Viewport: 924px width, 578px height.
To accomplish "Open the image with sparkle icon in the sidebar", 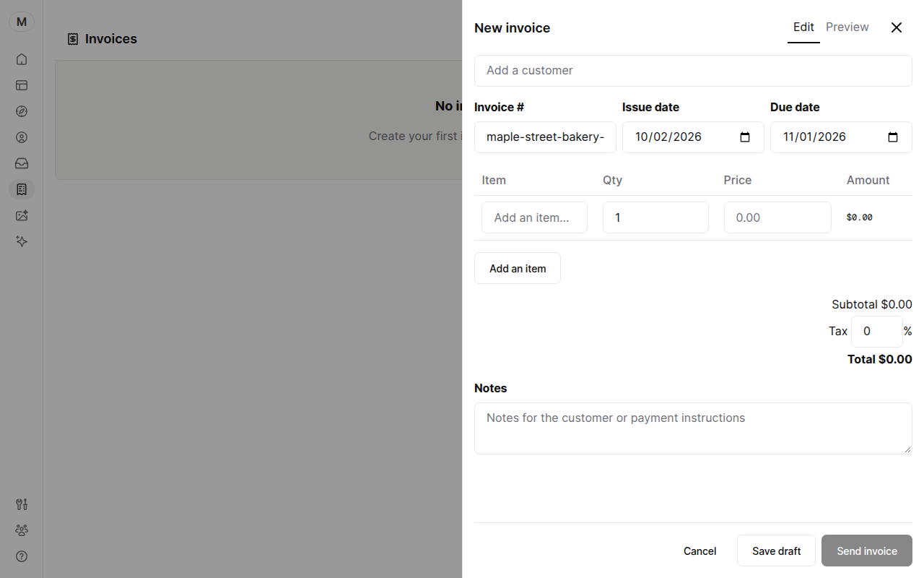I will [22, 215].
